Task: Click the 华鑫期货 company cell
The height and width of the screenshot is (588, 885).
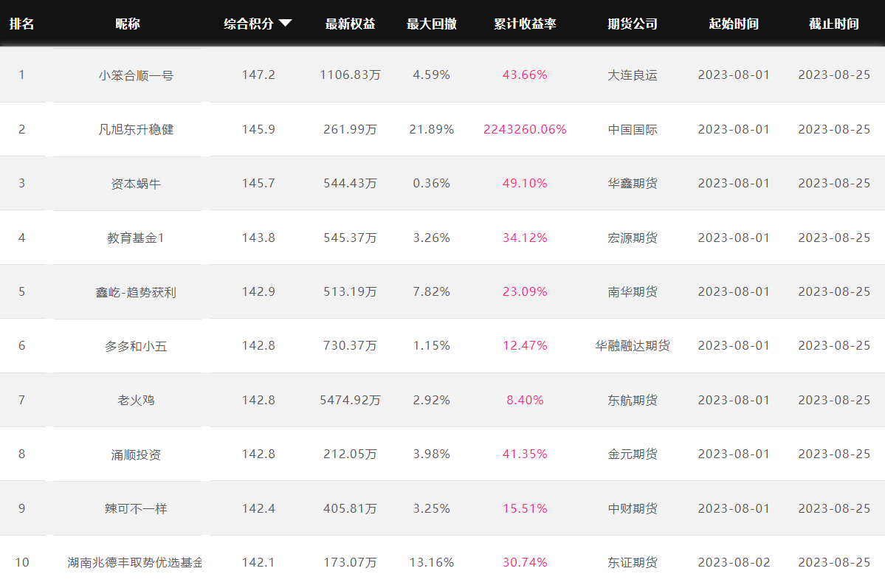Action: [633, 184]
